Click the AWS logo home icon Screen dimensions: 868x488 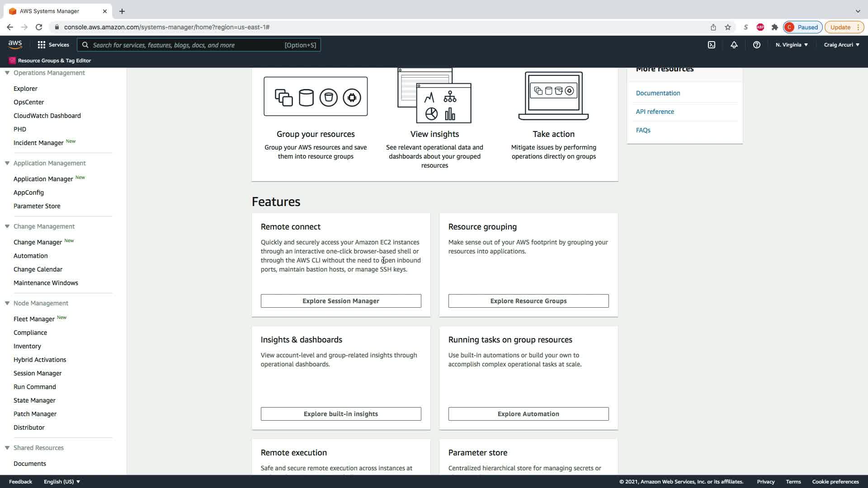click(x=15, y=44)
